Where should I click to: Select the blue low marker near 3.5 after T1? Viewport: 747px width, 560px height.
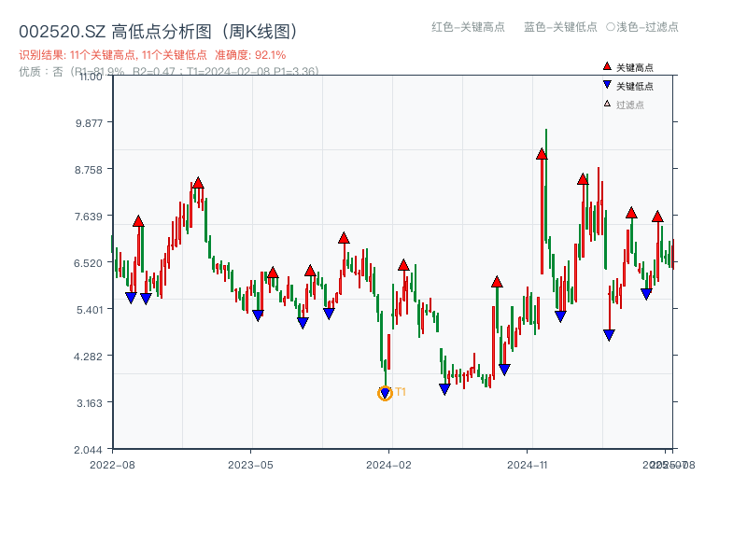[x=444, y=389]
